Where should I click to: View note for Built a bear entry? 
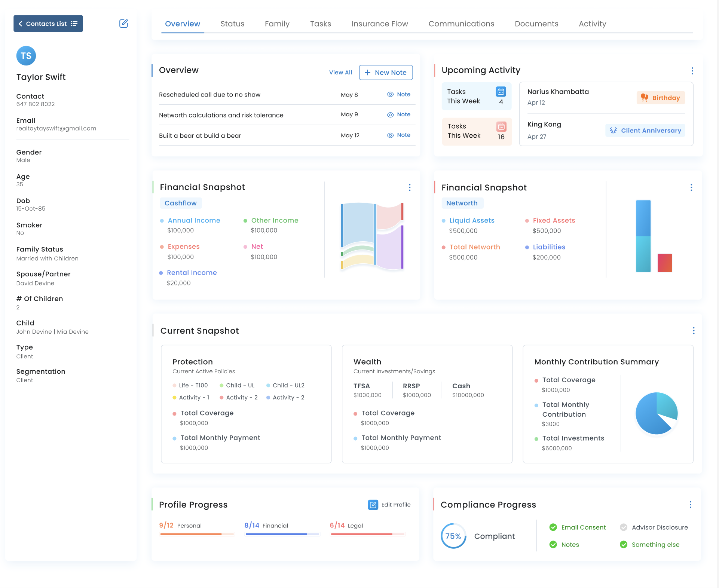(399, 135)
